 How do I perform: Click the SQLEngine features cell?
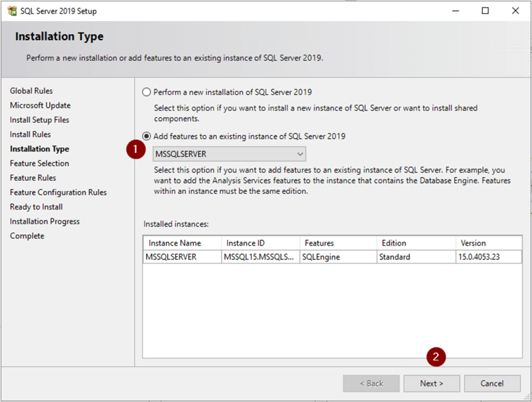(338, 257)
